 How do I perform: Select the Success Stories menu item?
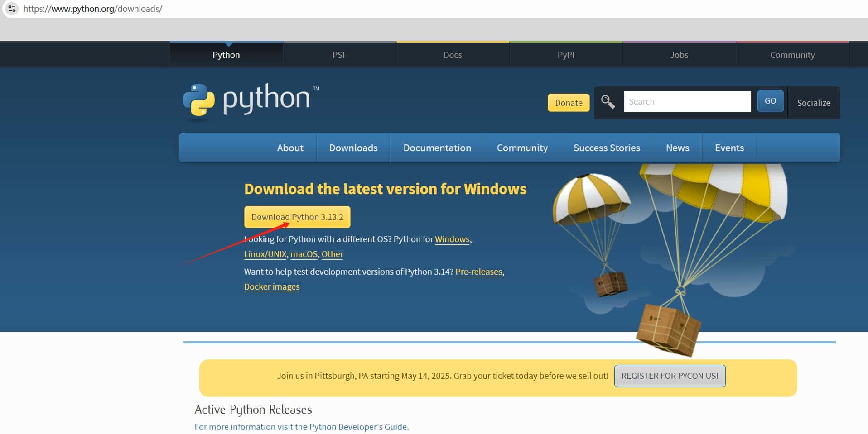coord(606,148)
